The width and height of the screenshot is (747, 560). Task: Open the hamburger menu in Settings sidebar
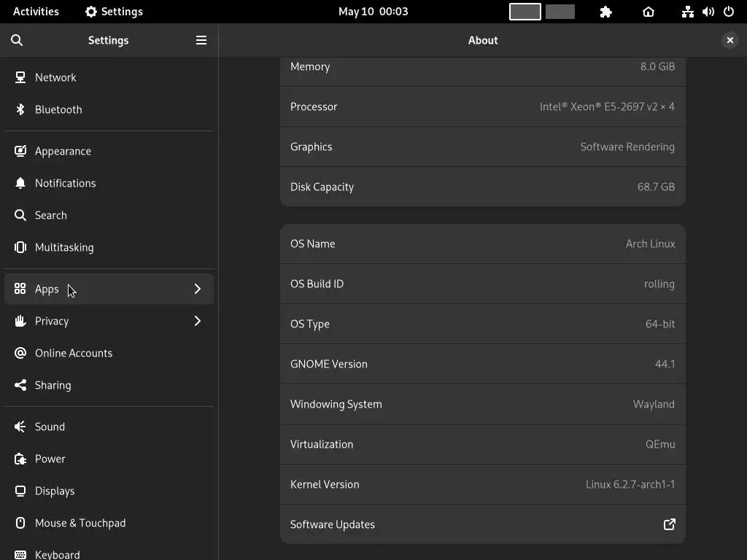tap(201, 40)
